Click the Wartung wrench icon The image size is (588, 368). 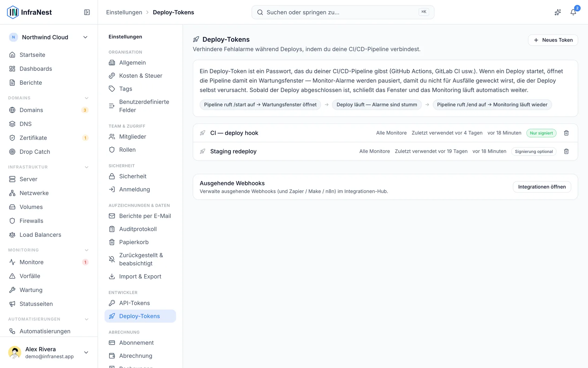click(x=12, y=290)
